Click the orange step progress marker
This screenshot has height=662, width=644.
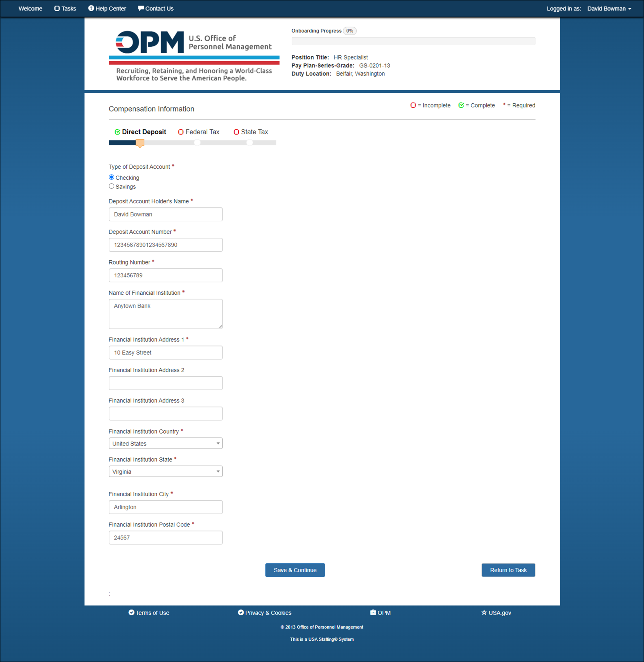[x=140, y=143]
